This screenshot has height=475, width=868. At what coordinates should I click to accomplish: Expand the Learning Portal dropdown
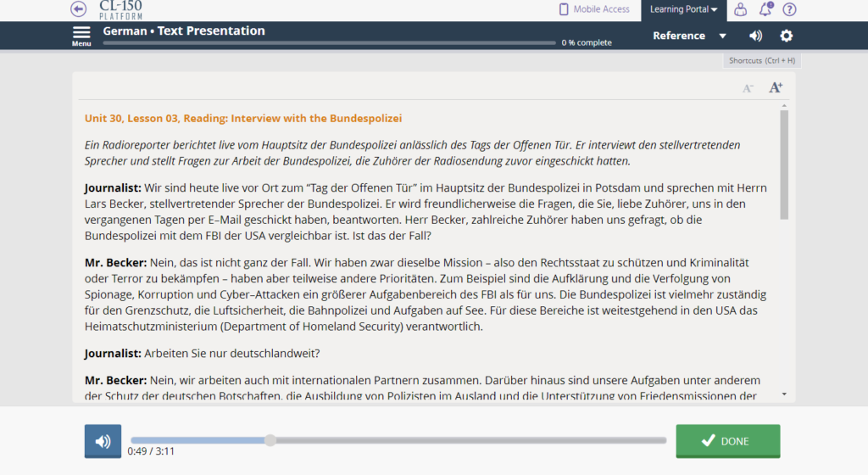(x=683, y=9)
